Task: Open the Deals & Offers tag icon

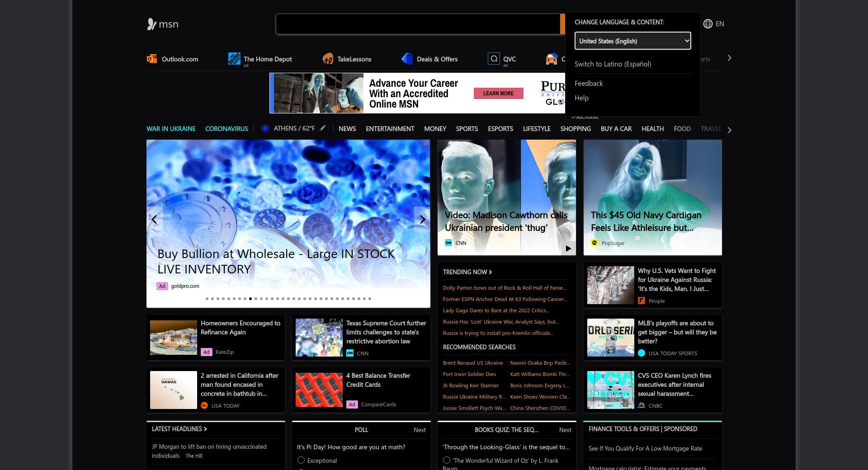Action: click(407, 59)
